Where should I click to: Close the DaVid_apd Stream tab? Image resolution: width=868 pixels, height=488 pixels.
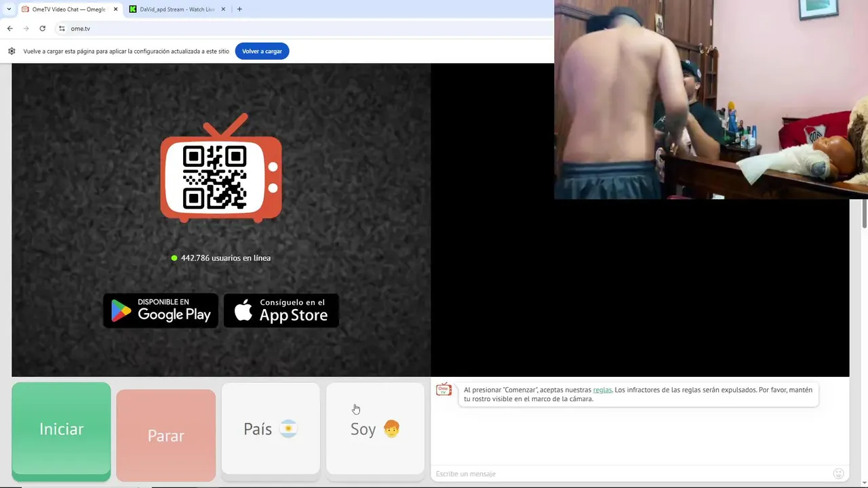pos(223,9)
